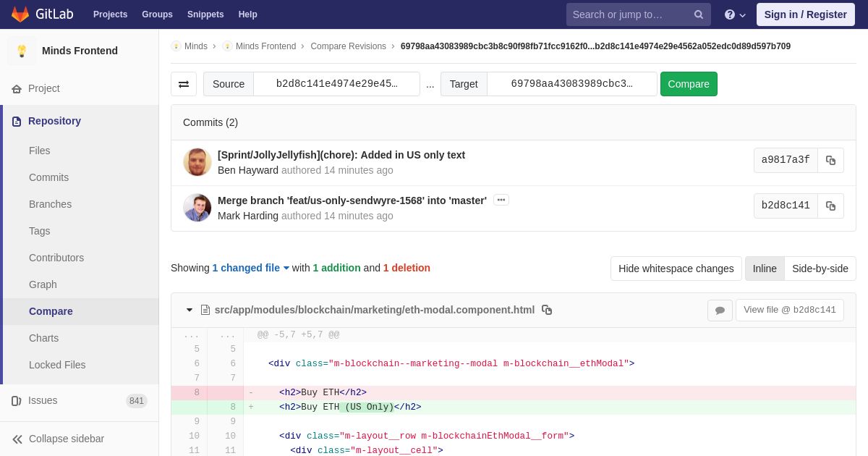This screenshot has height=456, width=868.
Task: Select Inline diff view
Action: 765,269
